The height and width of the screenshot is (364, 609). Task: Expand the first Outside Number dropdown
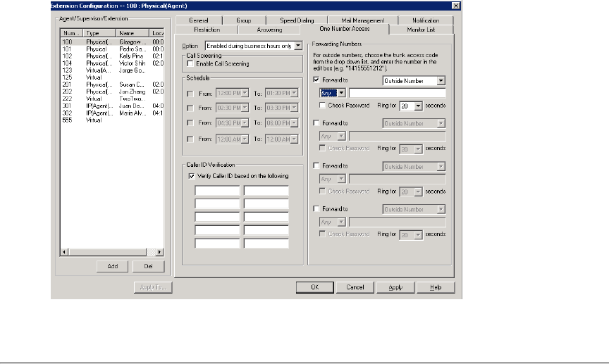(441, 80)
